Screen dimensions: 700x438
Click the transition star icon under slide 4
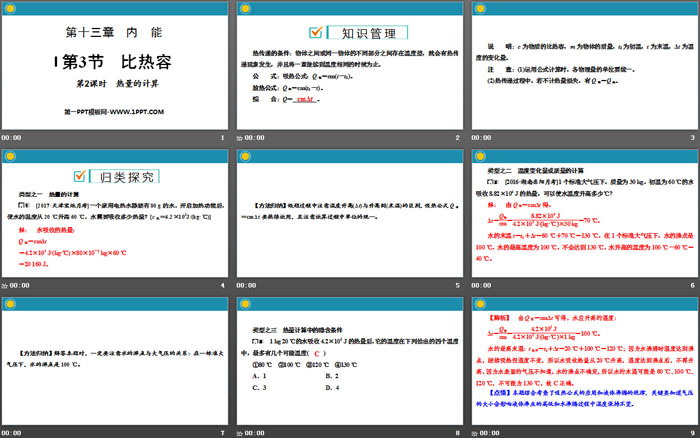tap(4, 286)
